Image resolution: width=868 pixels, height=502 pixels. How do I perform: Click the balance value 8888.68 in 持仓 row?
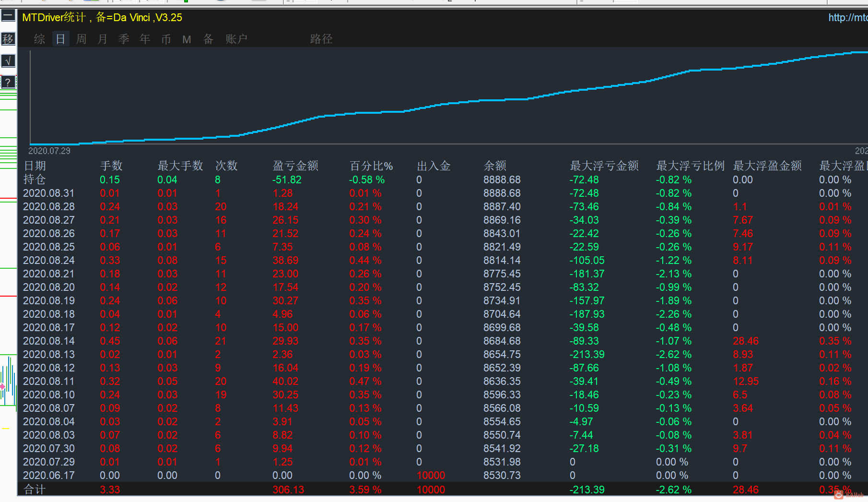(x=502, y=179)
